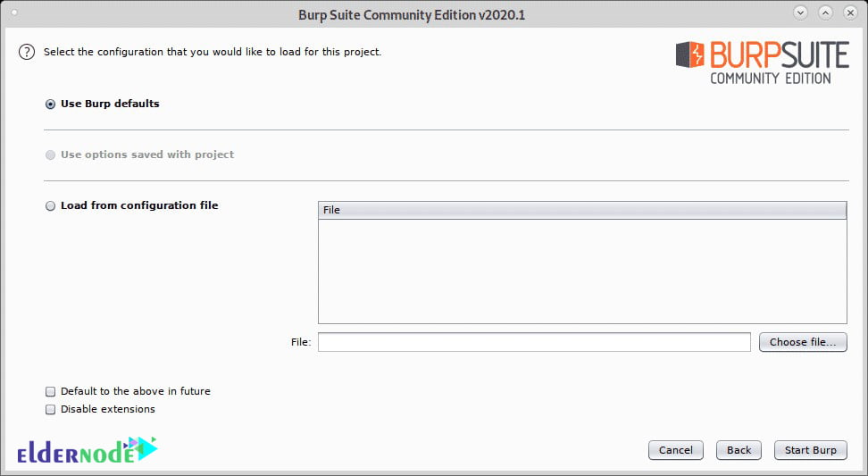Click the Eldernode logo watermark
The height and width of the screenshot is (476, 868).
88,450
